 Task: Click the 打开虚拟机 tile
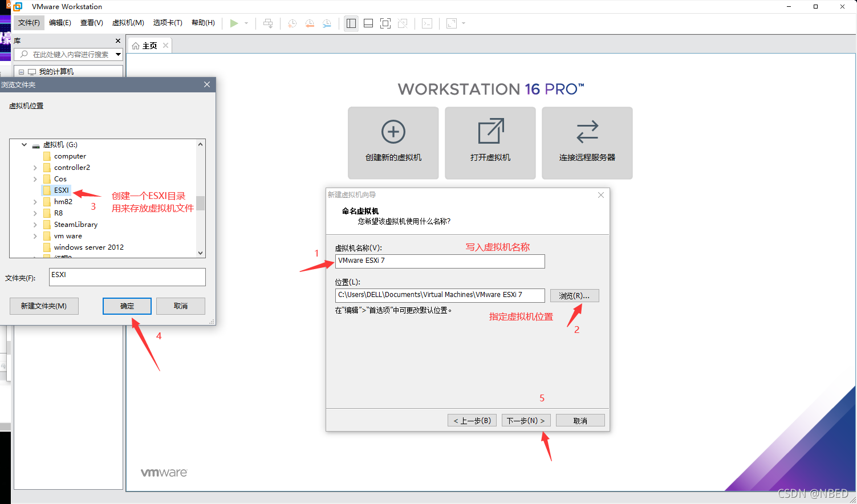coord(490,143)
